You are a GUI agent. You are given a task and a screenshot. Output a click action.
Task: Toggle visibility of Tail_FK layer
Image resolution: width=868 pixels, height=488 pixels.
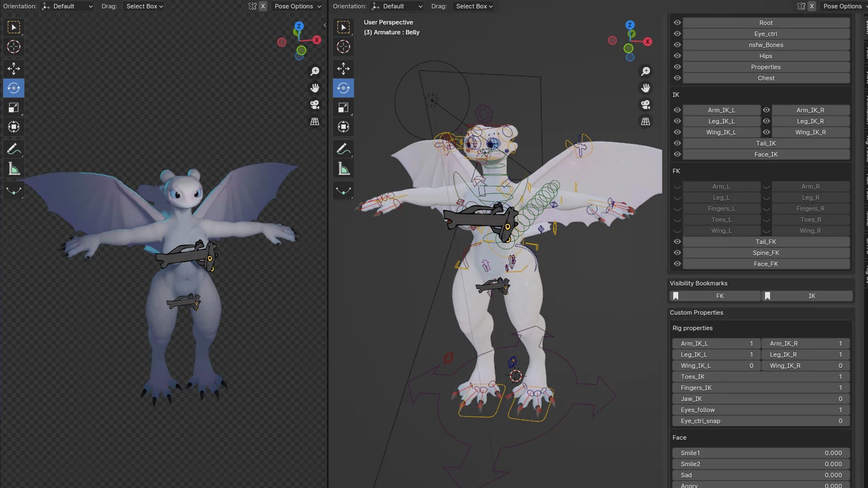(677, 242)
